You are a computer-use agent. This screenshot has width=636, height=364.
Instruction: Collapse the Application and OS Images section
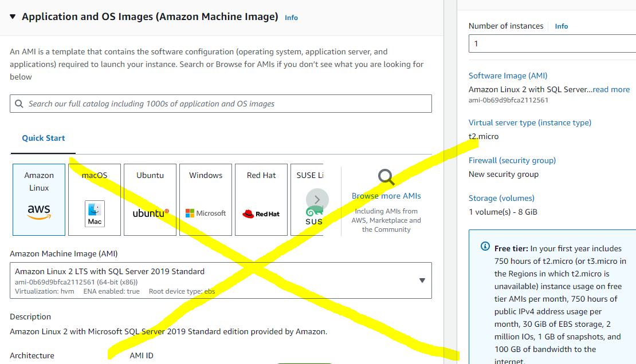click(x=13, y=17)
